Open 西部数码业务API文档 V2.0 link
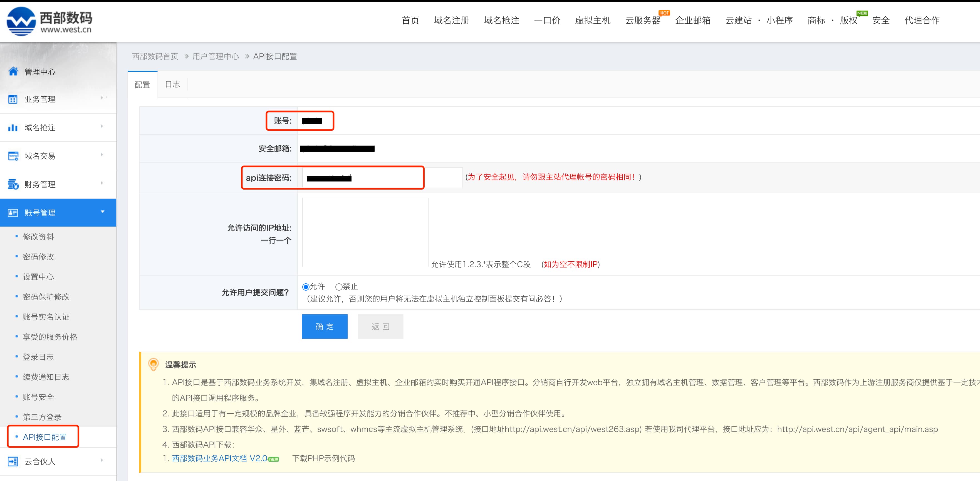The width and height of the screenshot is (980, 481). pos(219,458)
